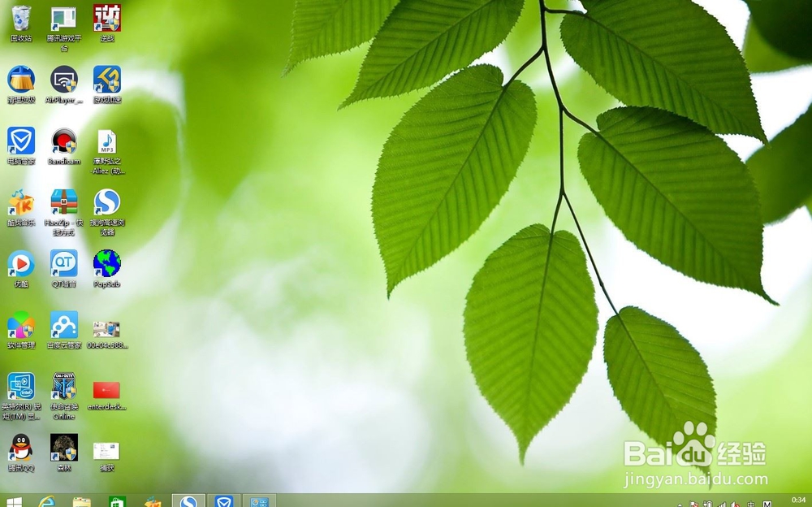Open 百度云管家 Baidu Cloud client
812x507 pixels.
pyautogui.click(x=63, y=328)
